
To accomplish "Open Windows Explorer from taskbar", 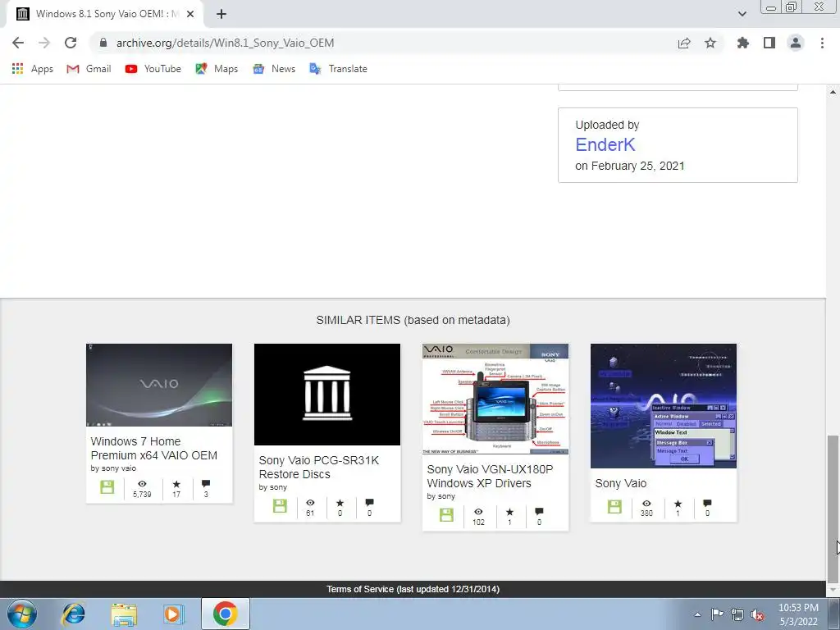I will 124,614.
